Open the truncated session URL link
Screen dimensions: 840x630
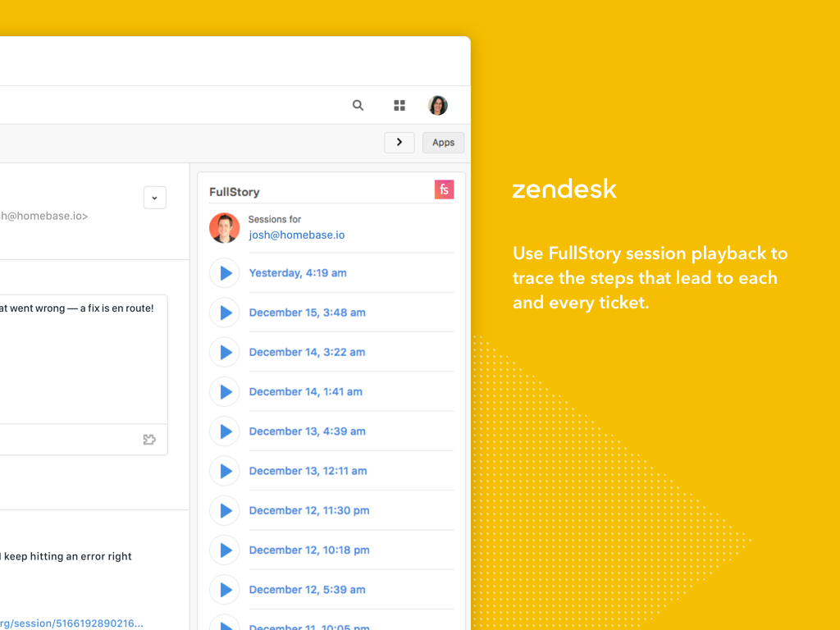[x=72, y=623]
